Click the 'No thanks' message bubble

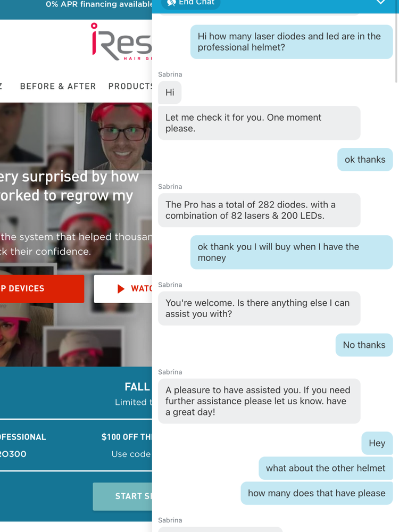364,345
